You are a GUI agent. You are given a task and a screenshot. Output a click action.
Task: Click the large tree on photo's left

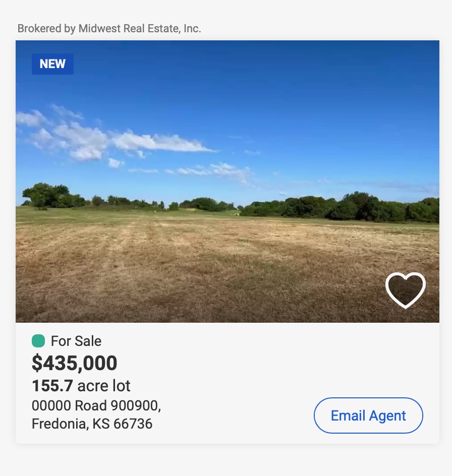click(46, 195)
